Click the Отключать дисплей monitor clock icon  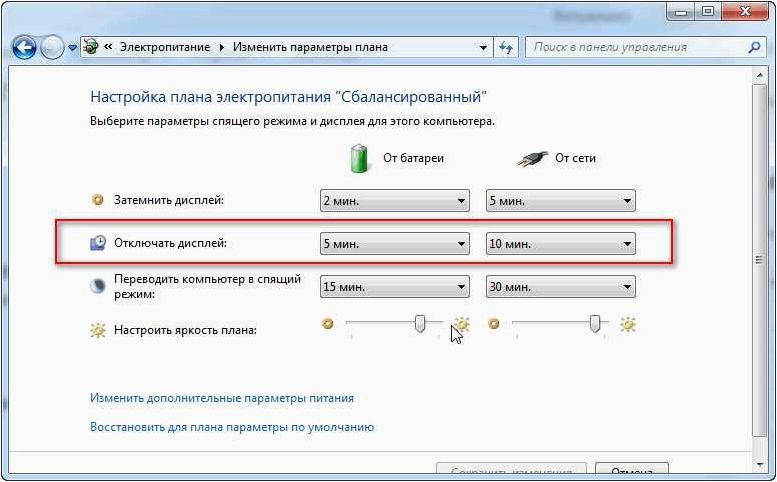click(x=98, y=243)
